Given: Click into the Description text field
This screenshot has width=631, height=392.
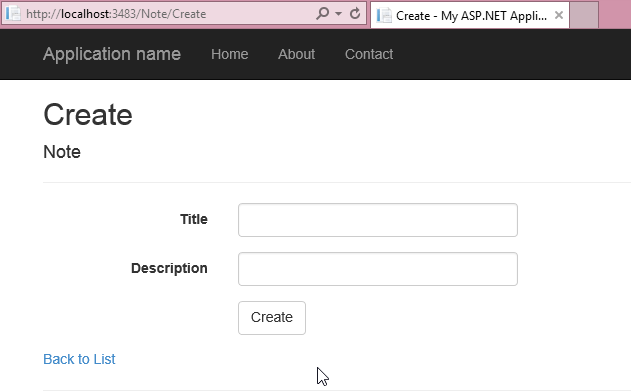Looking at the screenshot, I should [377, 269].
